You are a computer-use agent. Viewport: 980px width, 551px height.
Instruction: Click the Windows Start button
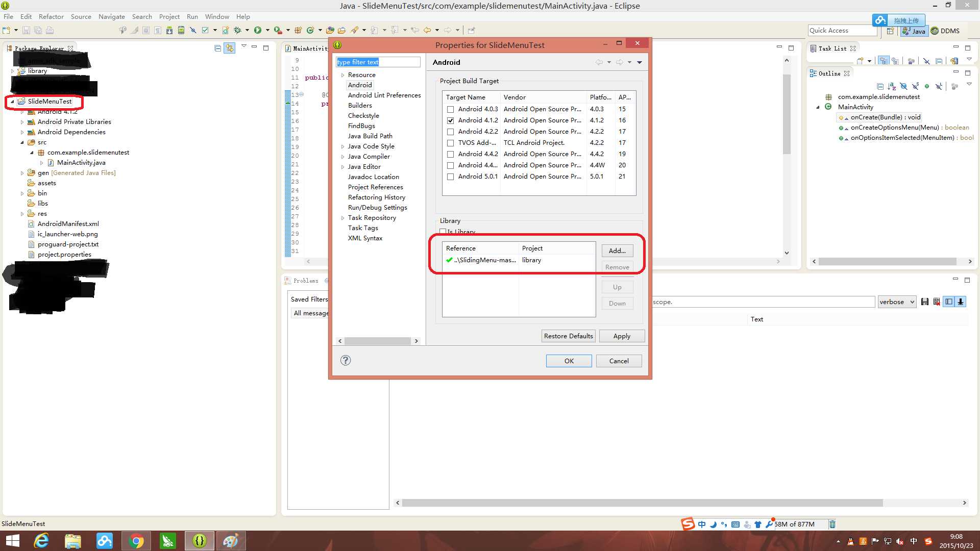12,541
